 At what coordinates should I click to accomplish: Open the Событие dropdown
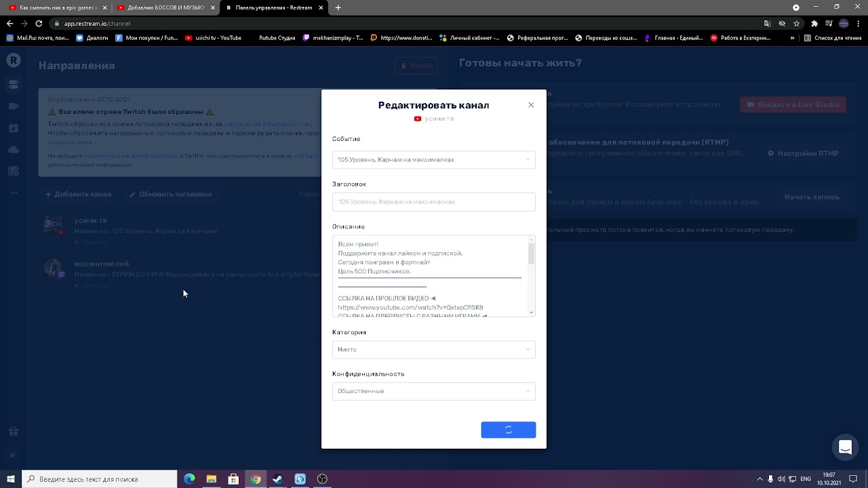pyautogui.click(x=434, y=160)
